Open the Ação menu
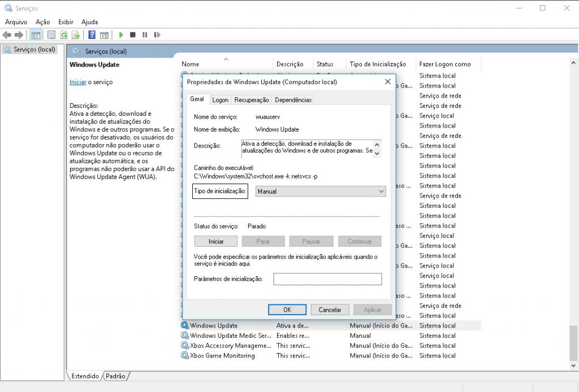579x392 pixels. click(42, 22)
